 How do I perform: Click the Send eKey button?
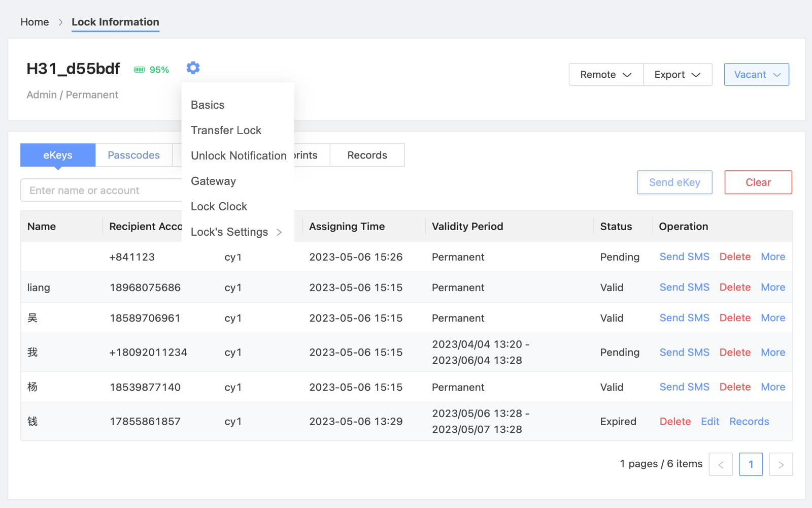point(674,182)
